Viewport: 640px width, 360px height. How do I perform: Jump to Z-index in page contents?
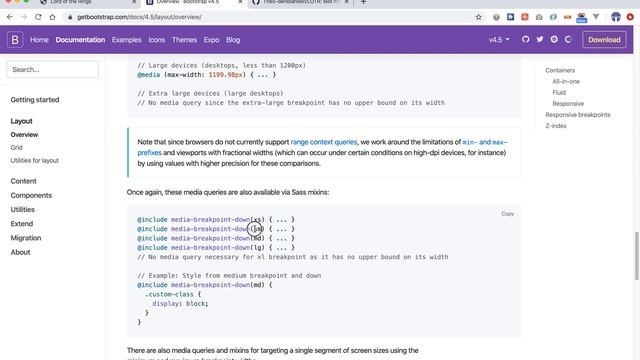tap(556, 126)
